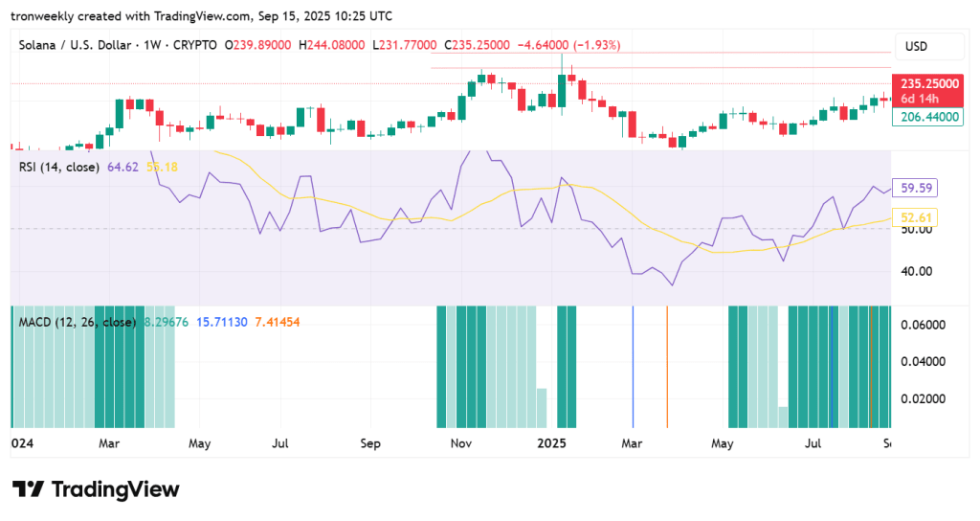Click the open value O239.89000
980x521 pixels.
click(257, 45)
